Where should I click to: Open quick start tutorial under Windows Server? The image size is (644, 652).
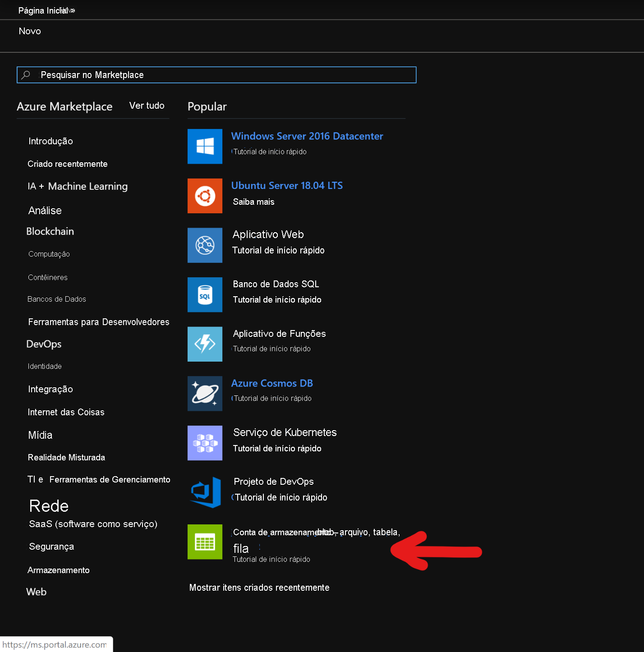pos(270,152)
